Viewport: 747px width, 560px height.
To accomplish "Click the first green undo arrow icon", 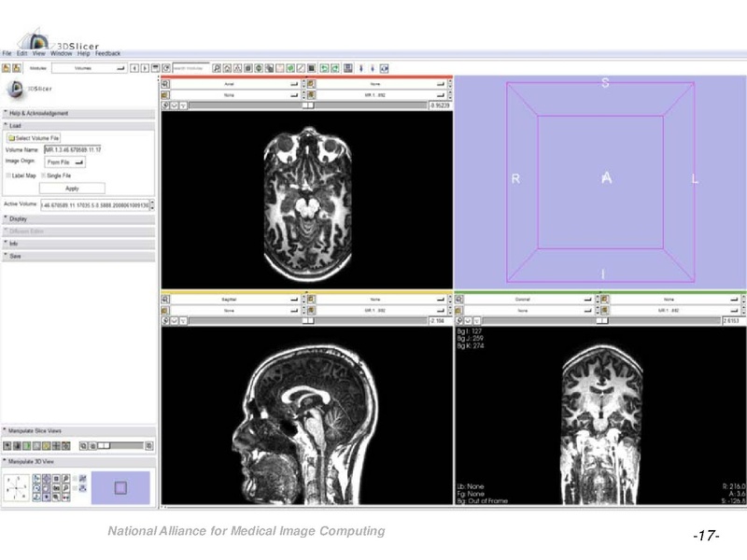I will [324, 68].
